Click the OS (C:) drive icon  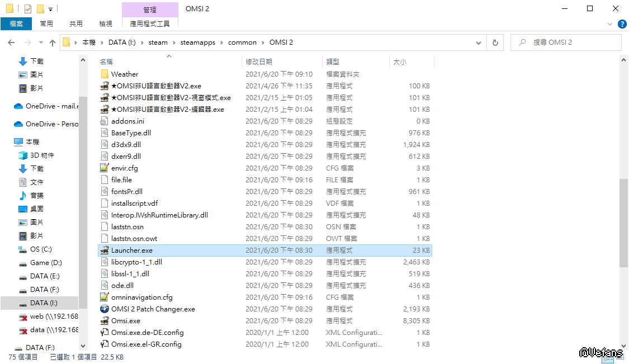[23, 249]
